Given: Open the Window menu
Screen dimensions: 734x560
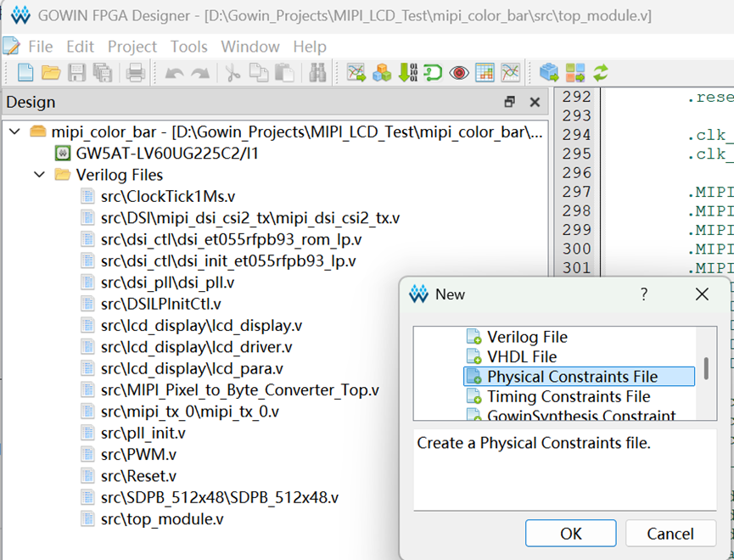Looking at the screenshot, I should 250,47.
